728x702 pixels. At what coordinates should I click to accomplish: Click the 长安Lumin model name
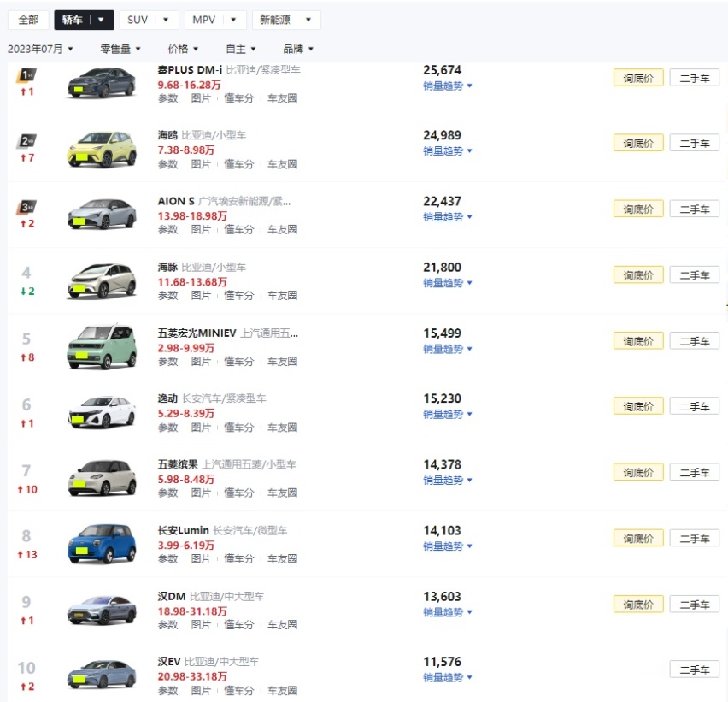[184, 531]
